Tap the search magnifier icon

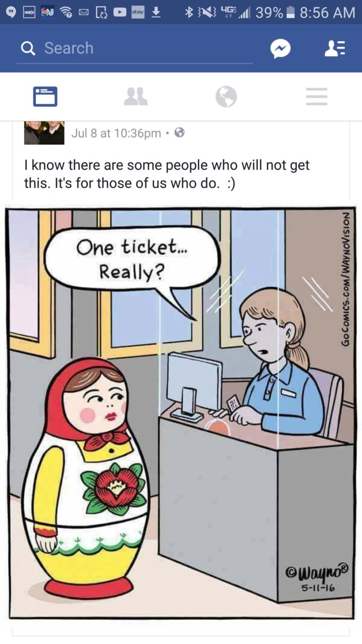(29, 48)
